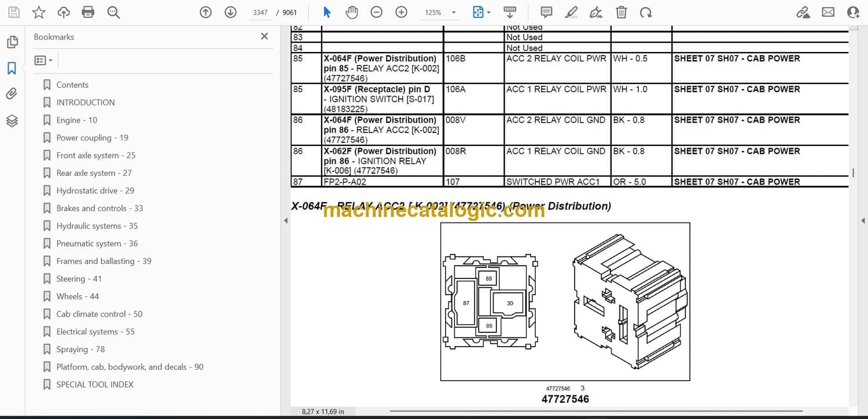Open the Rear axle system - 27 bookmark
Viewport: 868px width, 419px height.
point(94,173)
